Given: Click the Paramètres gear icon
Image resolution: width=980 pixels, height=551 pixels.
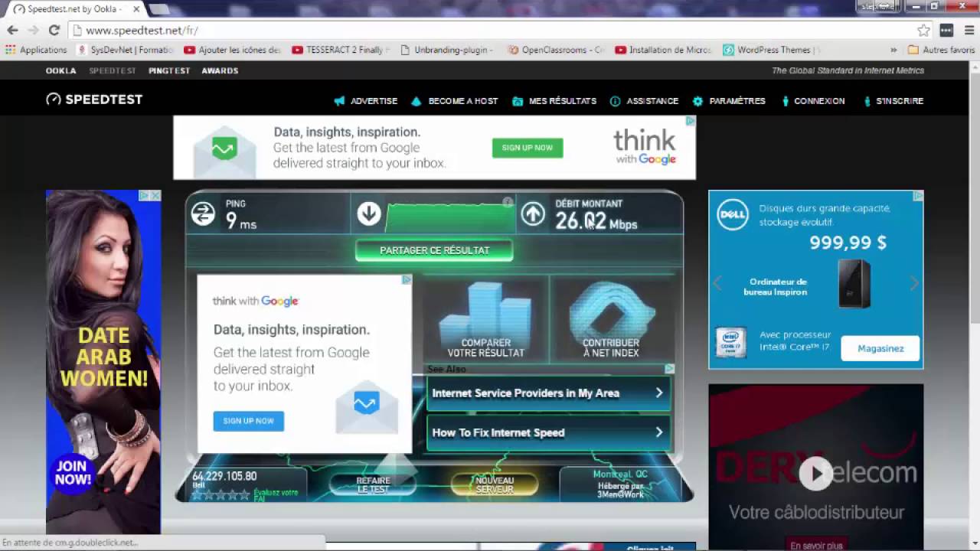Looking at the screenshot, I should coord(697,101).
